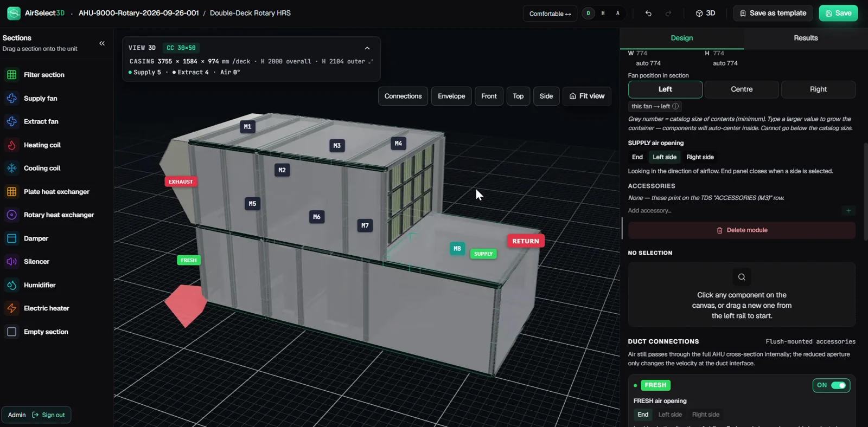This screenshot has width=868, height=427.
Task: Open the 3D view mode switcher
Action: (705, 14)
